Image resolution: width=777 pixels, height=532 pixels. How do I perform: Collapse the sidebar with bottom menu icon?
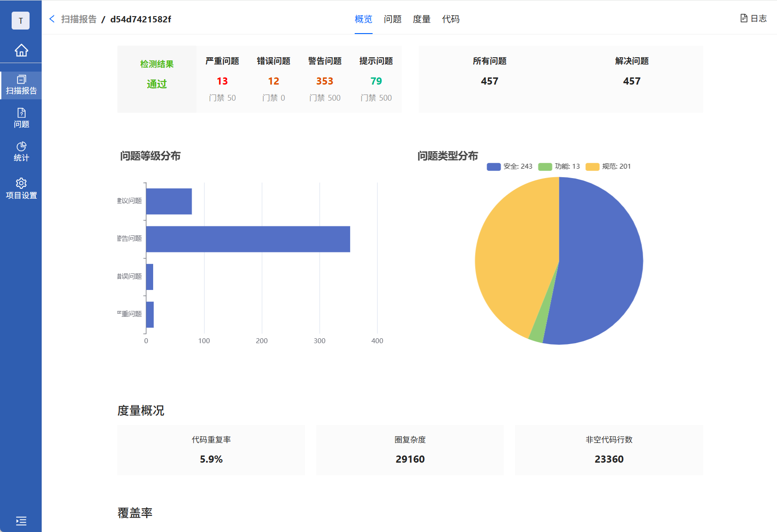(21, 521)
